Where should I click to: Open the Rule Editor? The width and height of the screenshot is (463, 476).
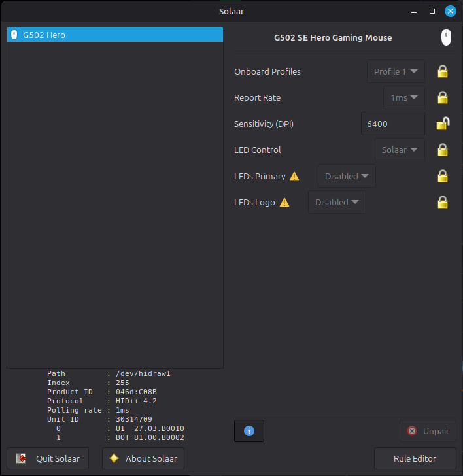coord(415,458)
